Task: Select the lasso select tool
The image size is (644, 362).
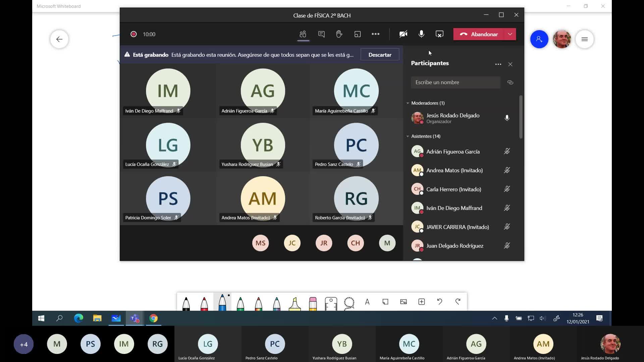Action: tap(349, 303)
